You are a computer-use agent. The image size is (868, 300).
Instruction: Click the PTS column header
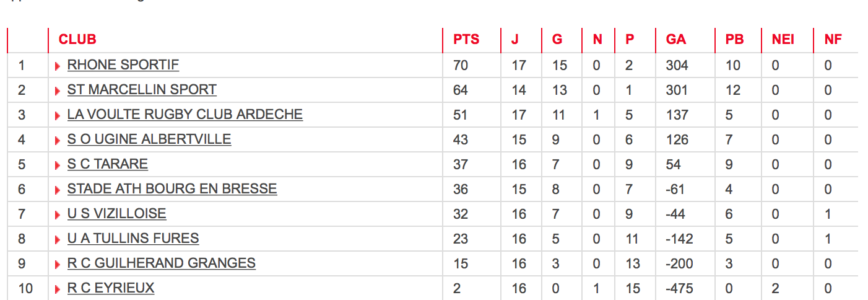click(x=466, y=40)
